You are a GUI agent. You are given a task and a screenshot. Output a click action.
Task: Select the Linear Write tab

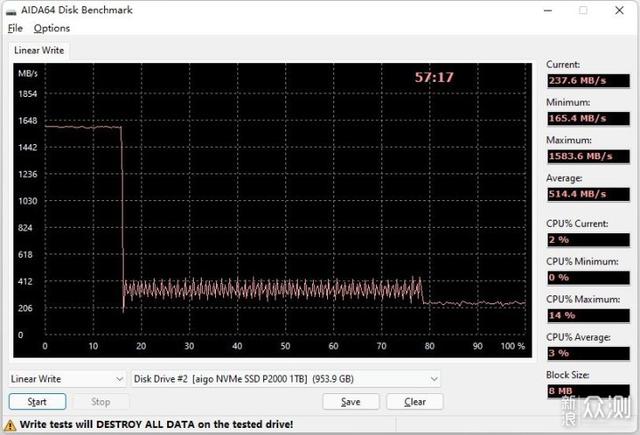tap(39, 50)
